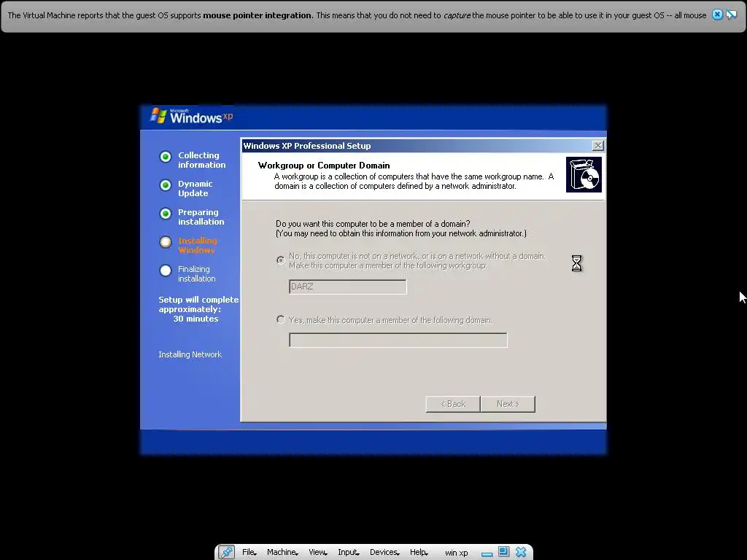Close the Windows XP Professional Setup dialog
Screen dimensions: 747x560
[x=598, y=146]
